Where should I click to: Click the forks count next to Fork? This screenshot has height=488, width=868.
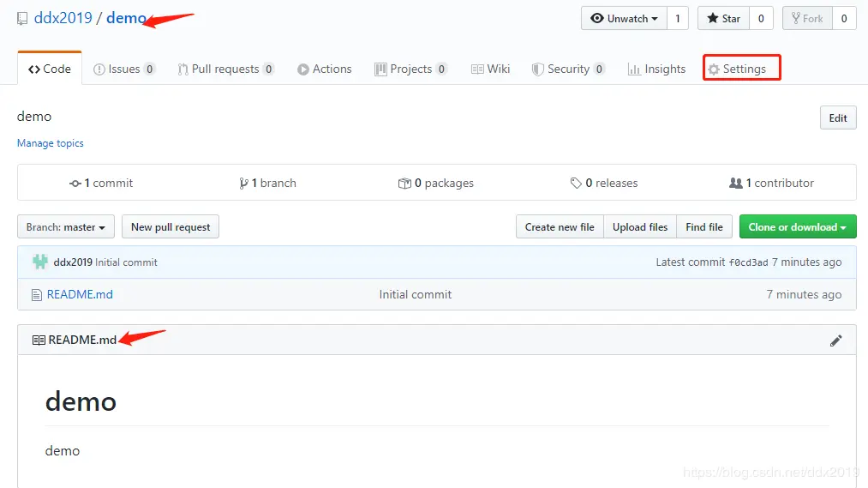click(x=844, y=18)
